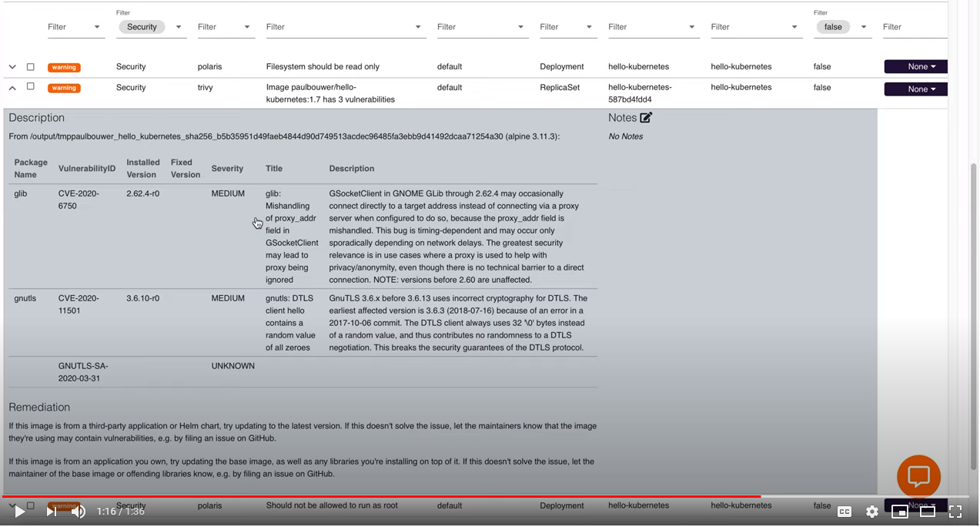Screen dimensions: 980x527
Task: Collapse the trivy vulnerabilities row
Action: tap(12, 88)
